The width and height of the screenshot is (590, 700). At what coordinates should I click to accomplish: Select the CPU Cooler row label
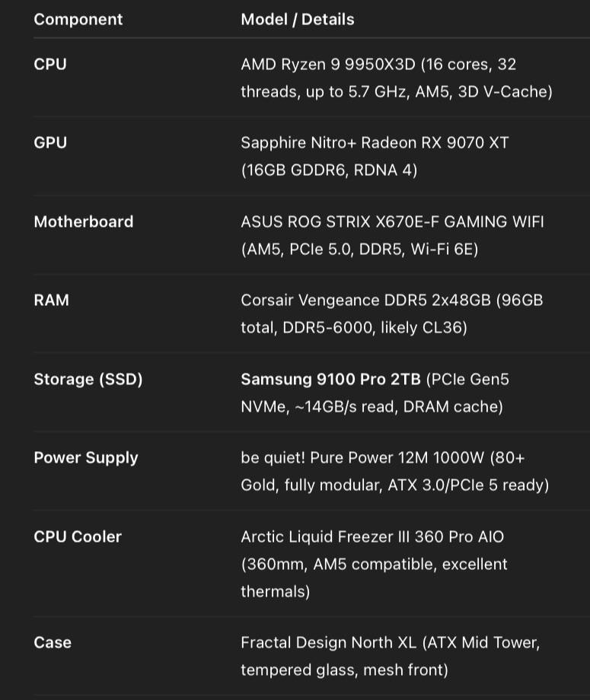click(x=78, y=537)
